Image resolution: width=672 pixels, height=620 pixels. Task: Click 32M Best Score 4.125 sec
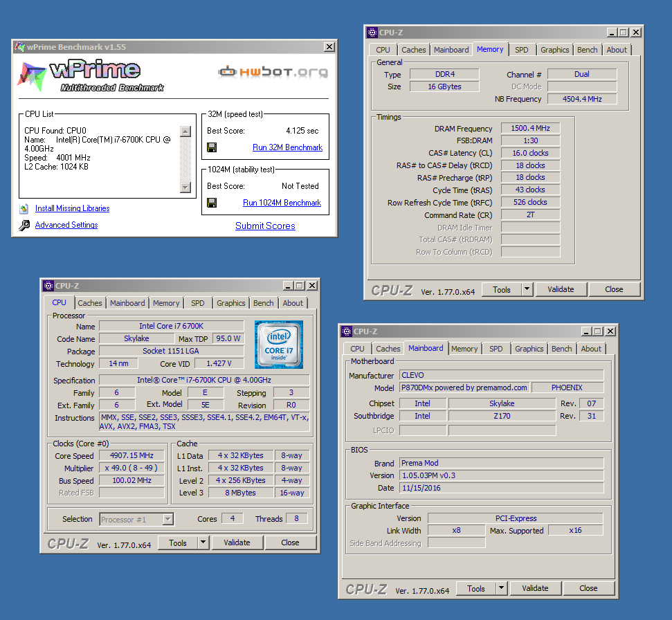[302, 131]
